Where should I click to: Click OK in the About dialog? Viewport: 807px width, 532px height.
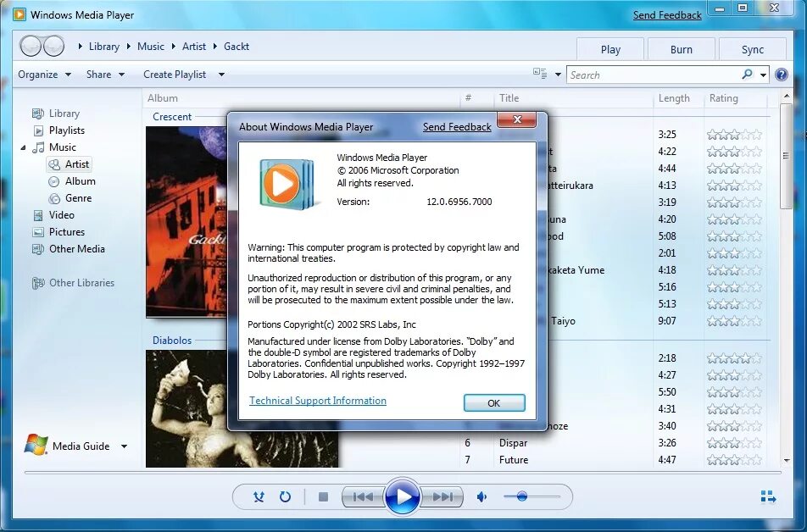[x=494, y=403]
